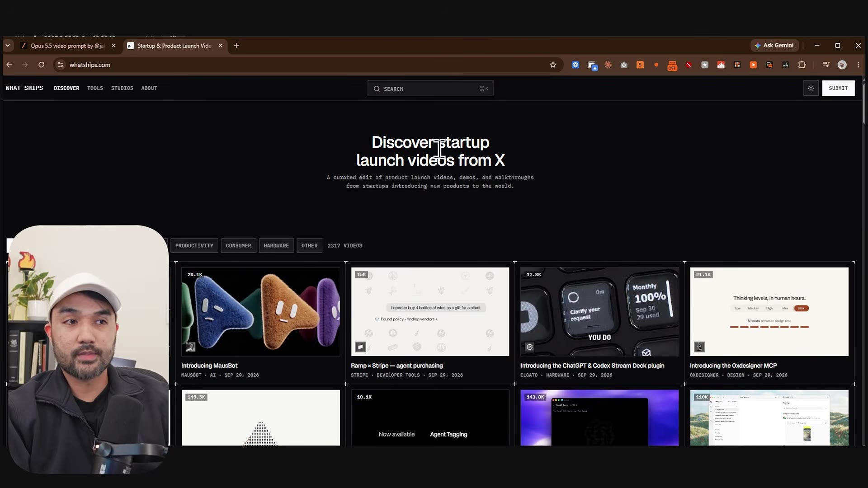Image resolution: width=868 pixels, height=488 pixels.
Task: Close the Startup & Product Launch tab
Action: point(220,46)
